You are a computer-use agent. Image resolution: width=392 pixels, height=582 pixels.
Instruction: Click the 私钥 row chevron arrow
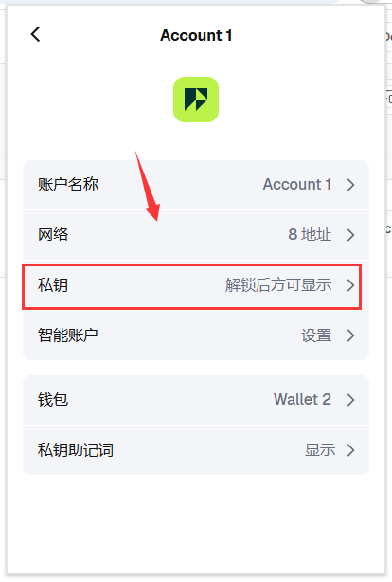pyautogui.click(x=351, y=285)
